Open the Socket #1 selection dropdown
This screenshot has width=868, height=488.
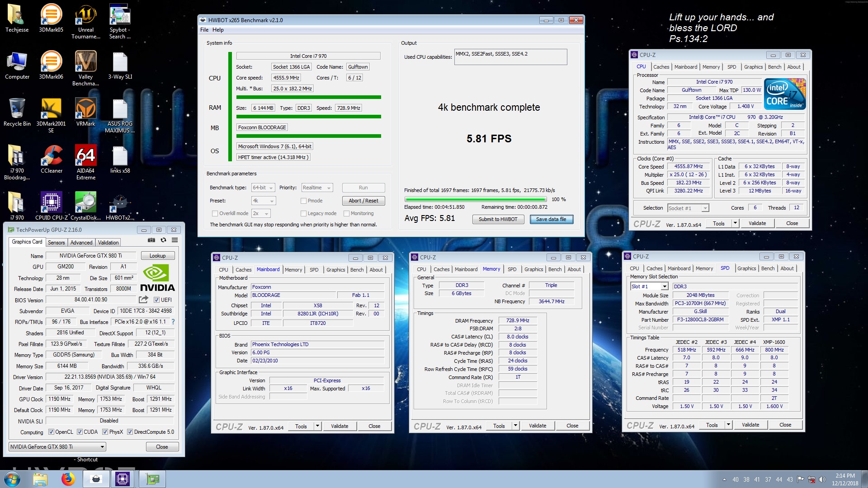click(x=688, y=208)
